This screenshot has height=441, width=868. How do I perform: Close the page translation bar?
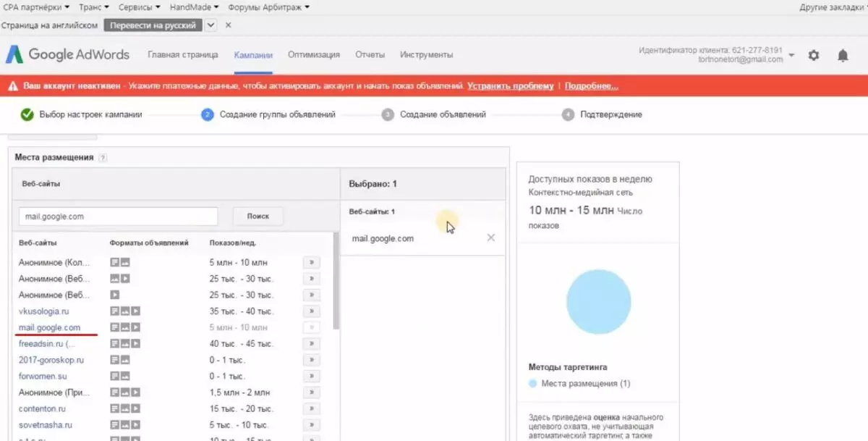click(229, 25)
